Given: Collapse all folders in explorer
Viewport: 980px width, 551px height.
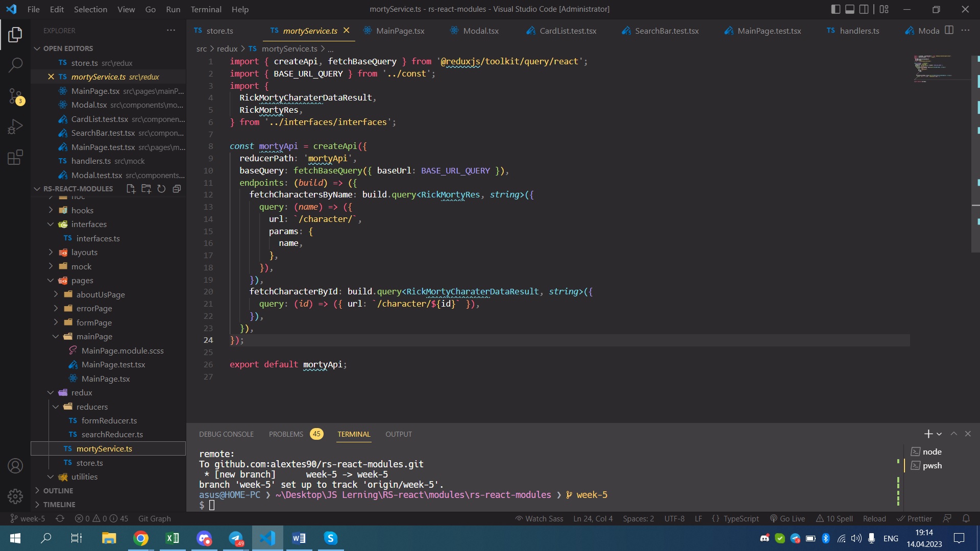Looking at the screenshot, I should point(177,189).
